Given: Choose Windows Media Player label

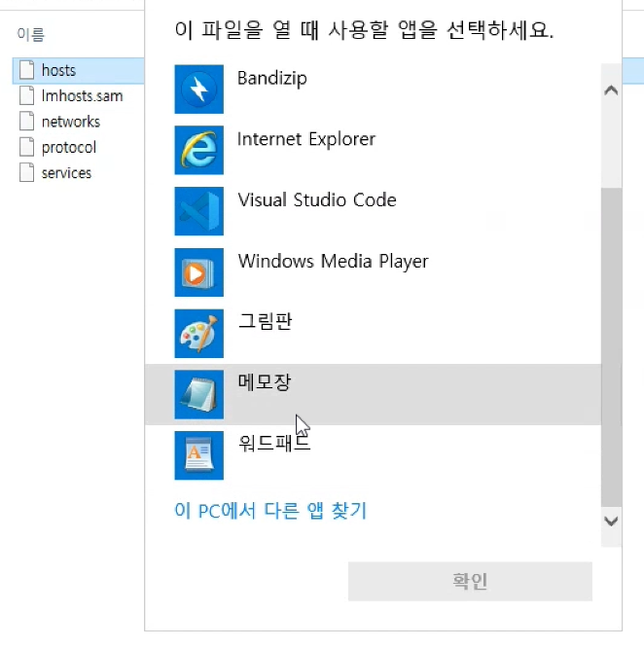Looking at the screenshot, I should pos(333,262).
